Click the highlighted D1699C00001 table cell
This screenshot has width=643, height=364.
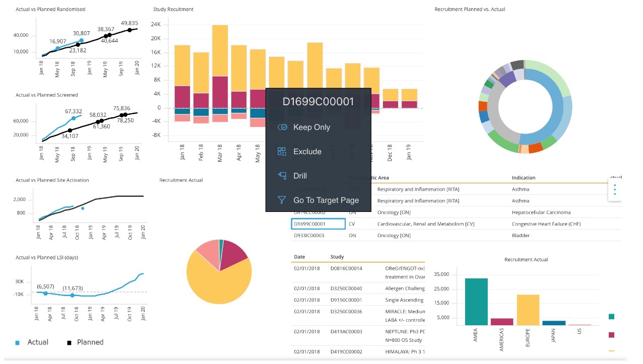pyautogui.click(x=318, y=224)
